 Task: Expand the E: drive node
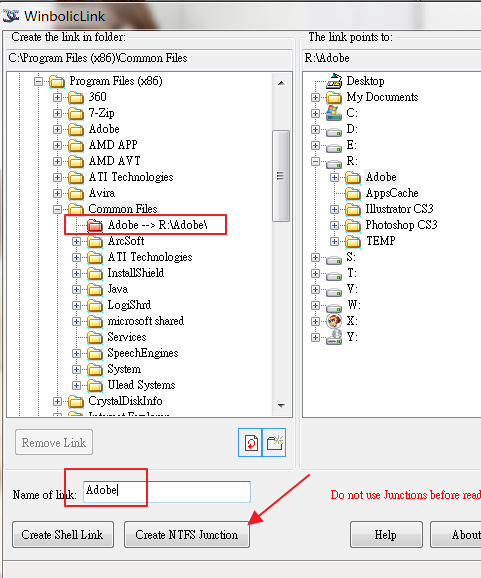click(x=315, y=145)
